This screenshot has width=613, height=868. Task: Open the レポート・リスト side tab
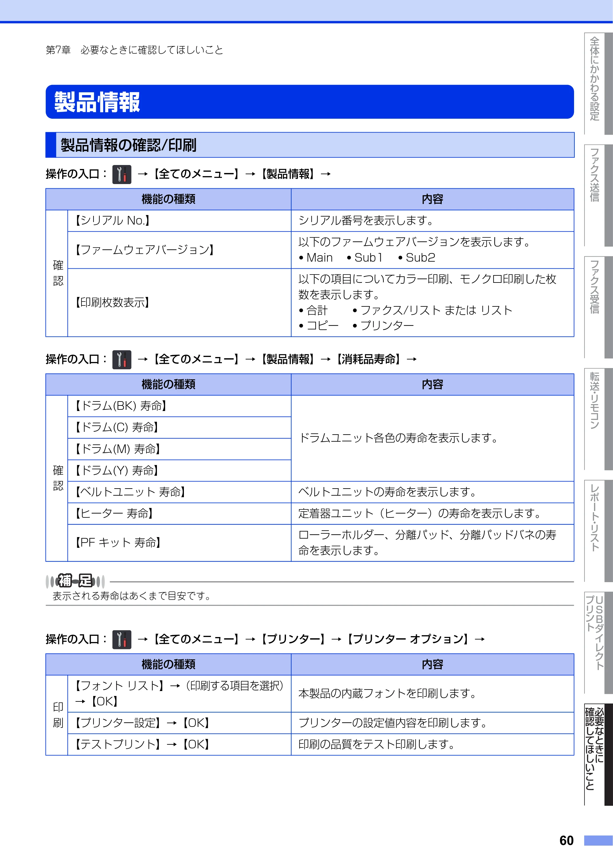[598, 531]
